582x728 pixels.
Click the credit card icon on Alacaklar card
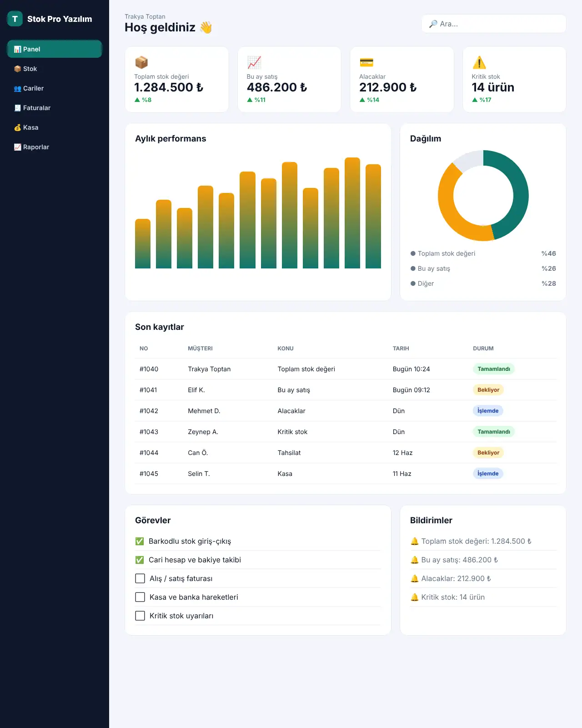(x=366, y=62)
